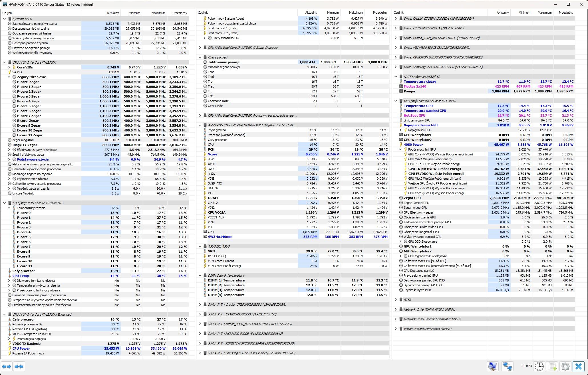Screen dimensions: 588x375
Task: Click the Czujnik column header in middle panel
Action: (203, 13)
